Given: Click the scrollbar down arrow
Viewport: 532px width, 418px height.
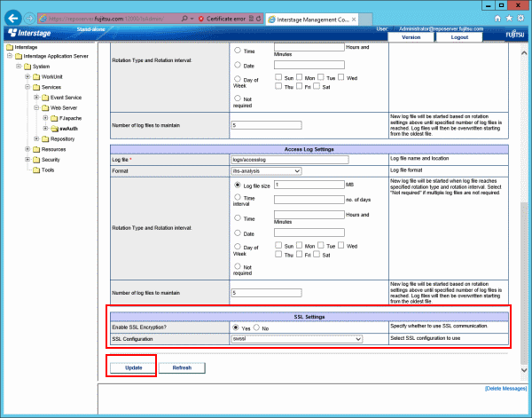Looking at the screenshot, I should tap(523, 370).
